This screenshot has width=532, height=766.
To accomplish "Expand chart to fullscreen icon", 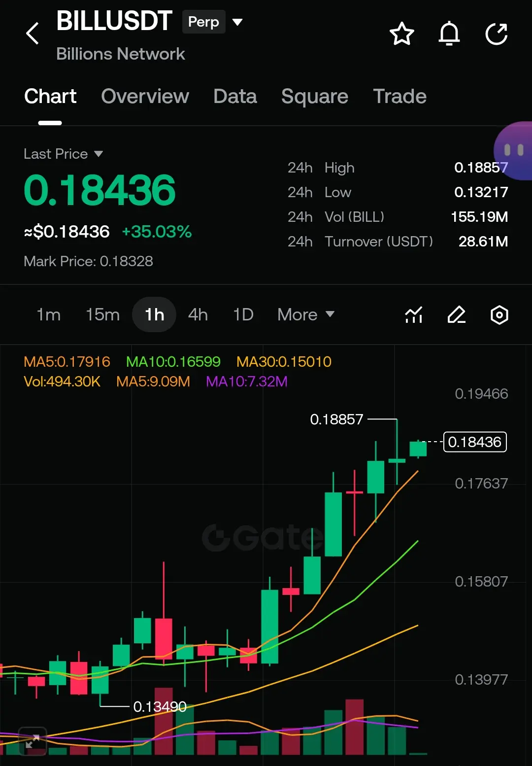I will click(33, 741).
